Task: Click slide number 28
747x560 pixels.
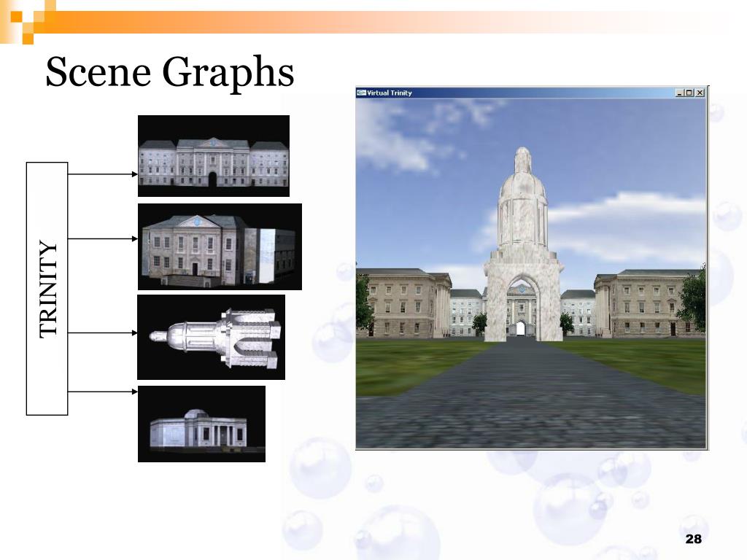Action: 693,539
